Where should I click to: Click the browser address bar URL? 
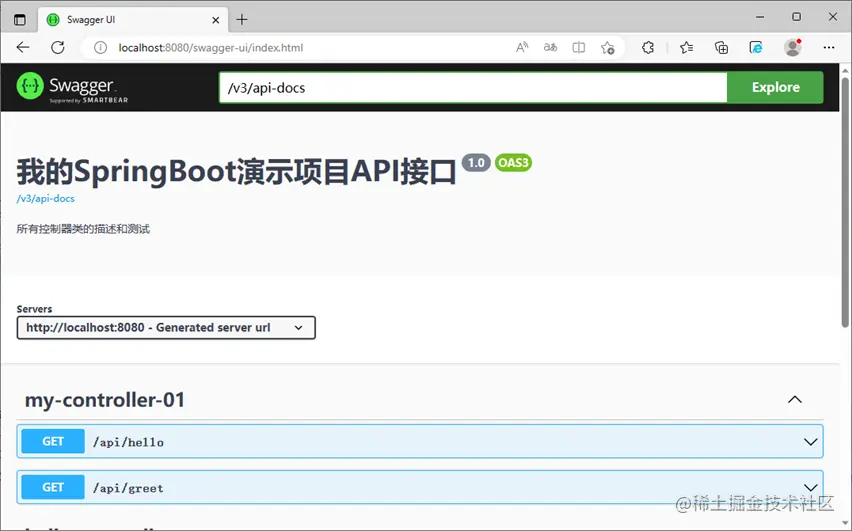pos(211,48)
